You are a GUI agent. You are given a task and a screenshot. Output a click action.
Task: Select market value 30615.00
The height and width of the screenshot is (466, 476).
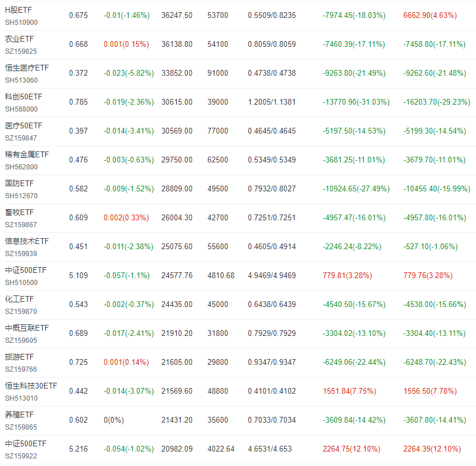pos(177,102)
